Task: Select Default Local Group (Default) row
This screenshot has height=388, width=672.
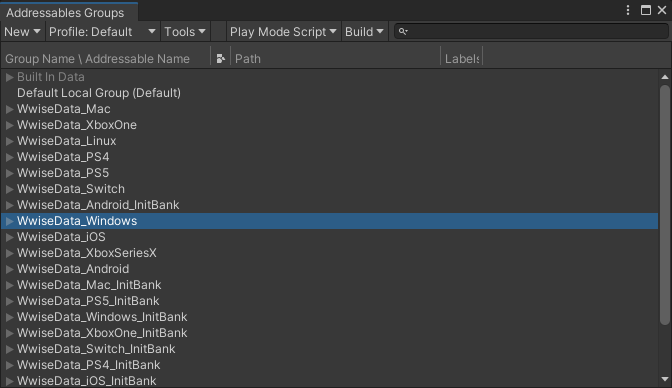Action: [x=330, y=93]
